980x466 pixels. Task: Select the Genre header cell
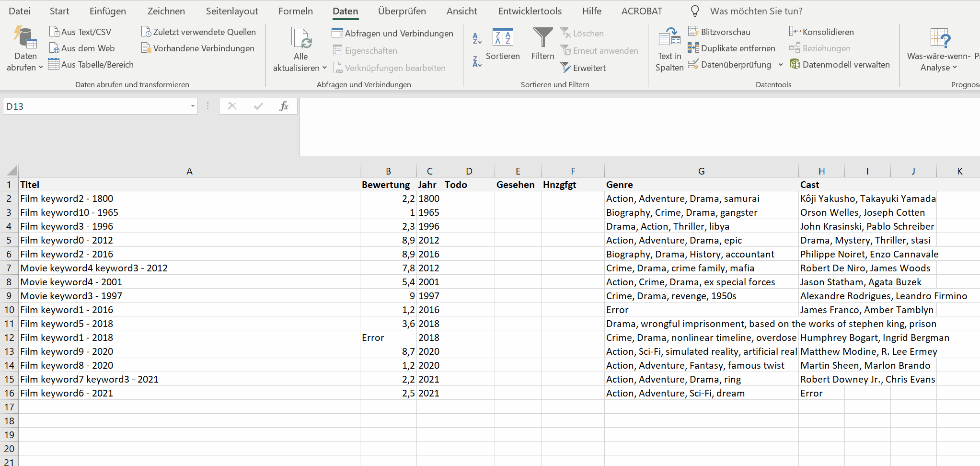tap(702, 185)
